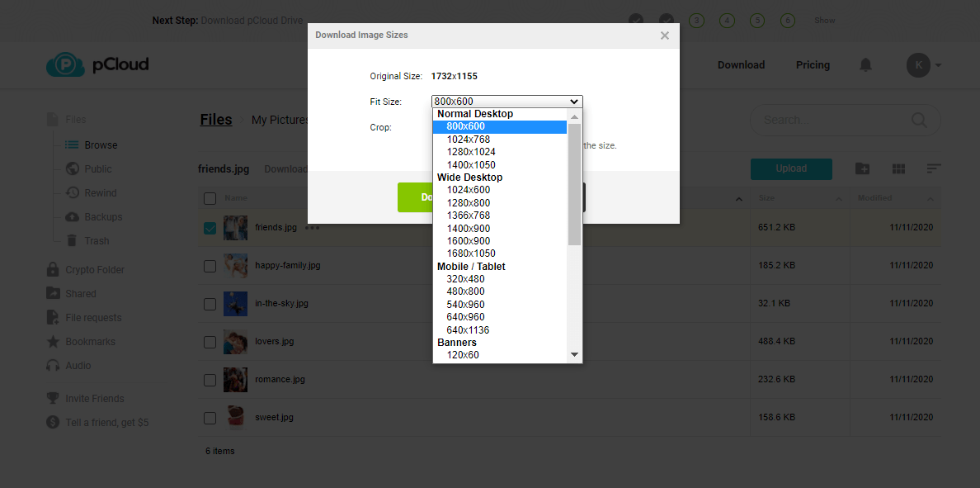
Task: Choose 1400x1050 size option
Action: click(x=500, y=165)
